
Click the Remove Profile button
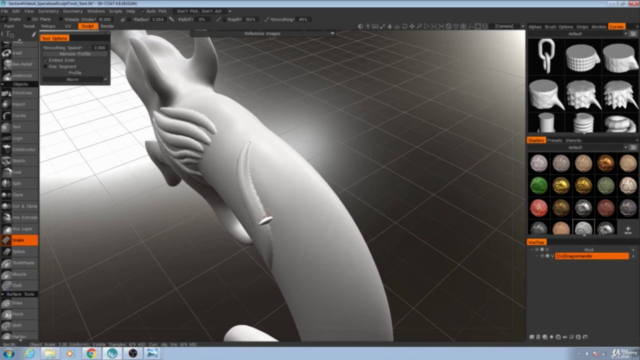(75, 53)
